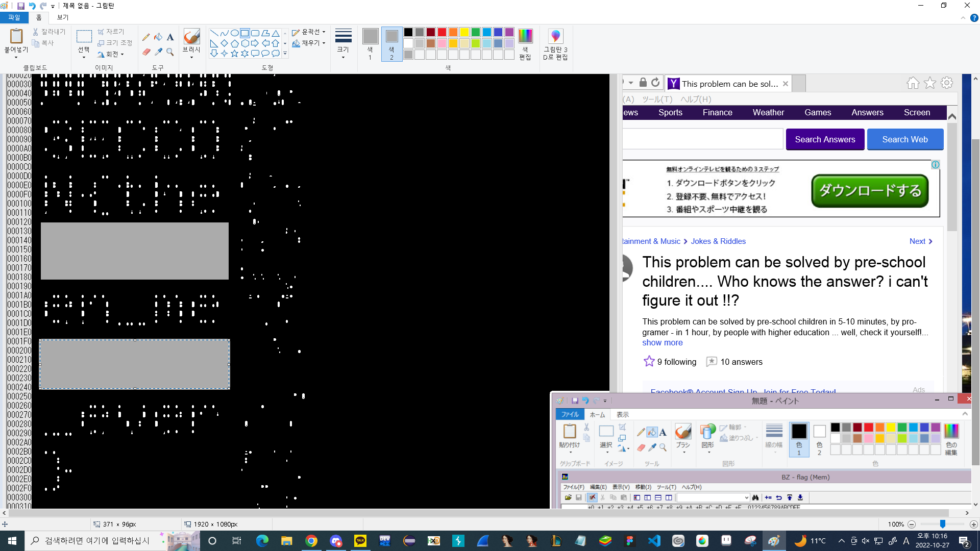Collapse the ribbon with top-right chevron
Screen dimensions: 980x551
click(963, 18)
